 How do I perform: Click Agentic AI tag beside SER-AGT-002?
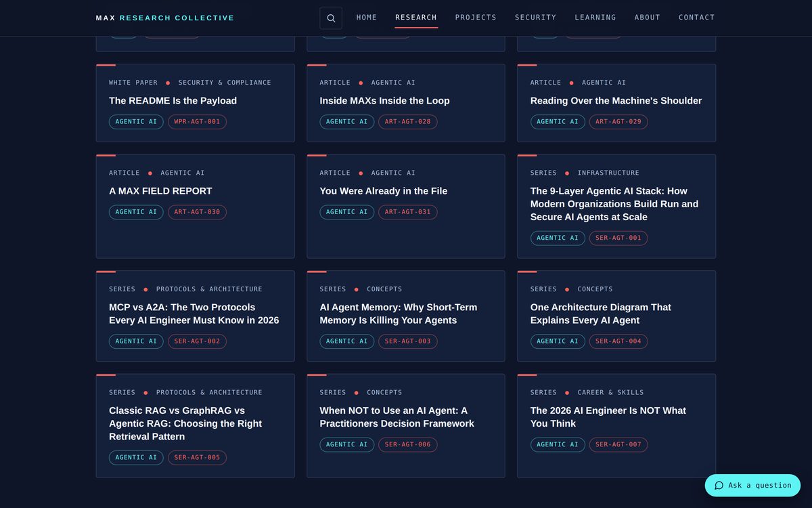click(136, 341)
